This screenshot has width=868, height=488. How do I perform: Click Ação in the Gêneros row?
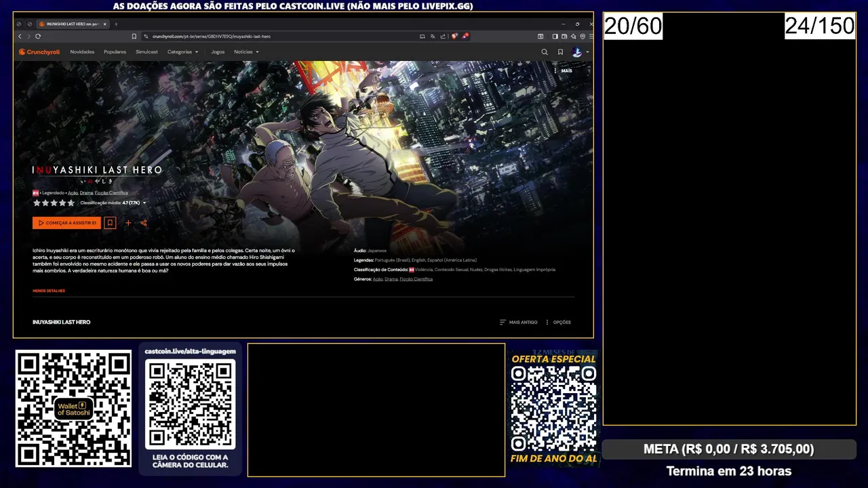(378, 279)
